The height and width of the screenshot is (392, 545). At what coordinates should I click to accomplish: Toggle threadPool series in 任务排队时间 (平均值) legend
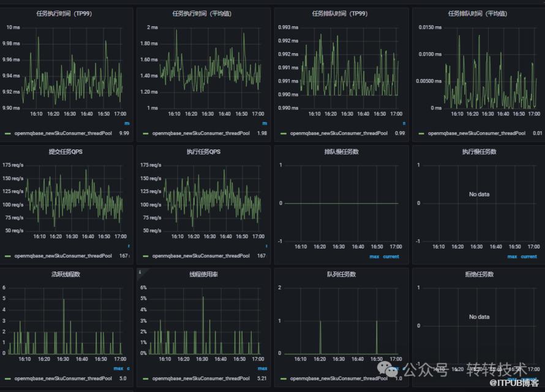(x=476, y=133)
